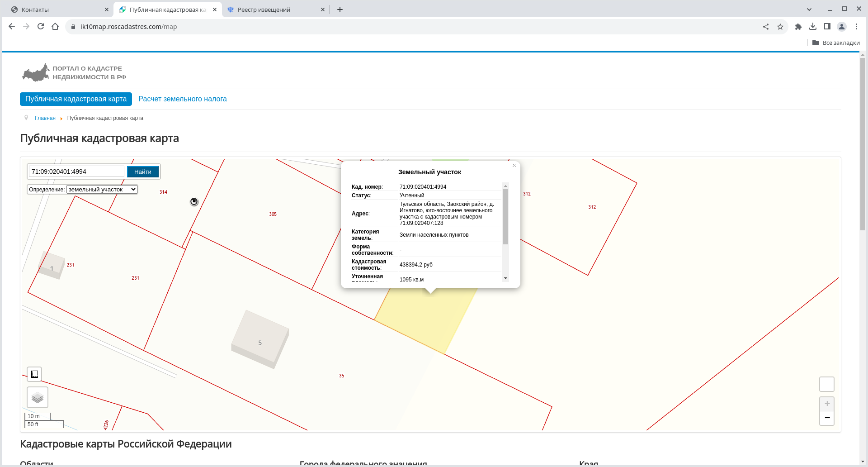The image size is (868, 467).
Task: Open the map layers switcher icon
Action: [38, 397]
